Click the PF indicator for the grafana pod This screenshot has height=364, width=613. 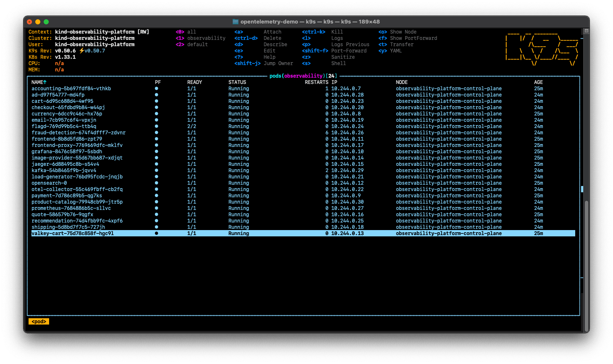157,151
